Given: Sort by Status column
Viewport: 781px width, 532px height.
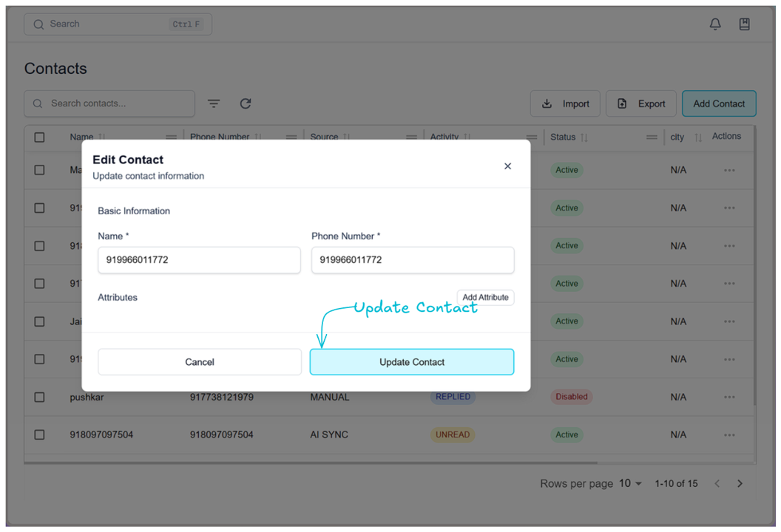Looking at the screenshot, I should point(584,137).
